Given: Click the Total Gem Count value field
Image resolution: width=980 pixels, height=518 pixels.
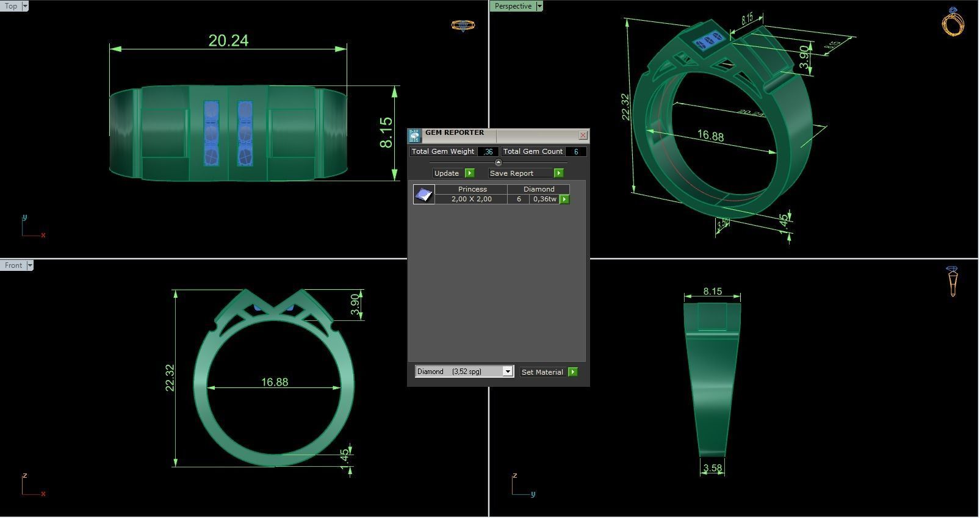Looking at the screenshot, I should [x=576, y=151].
